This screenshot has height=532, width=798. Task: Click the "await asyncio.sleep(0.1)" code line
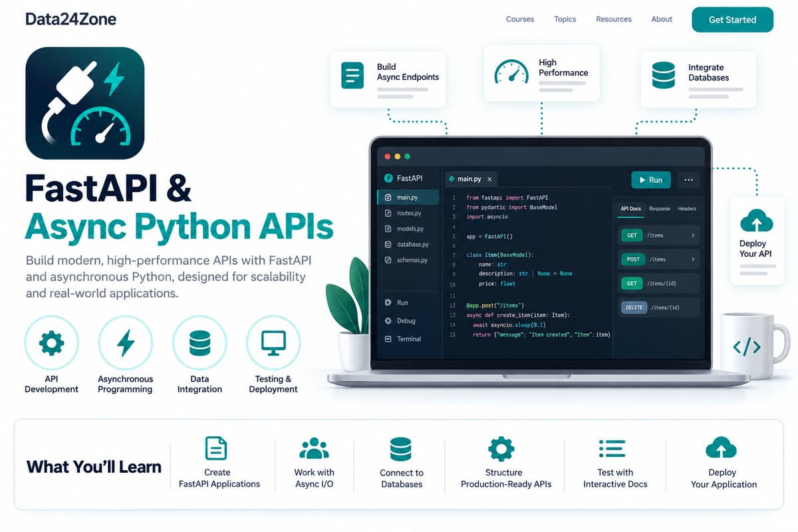point(509,325)
